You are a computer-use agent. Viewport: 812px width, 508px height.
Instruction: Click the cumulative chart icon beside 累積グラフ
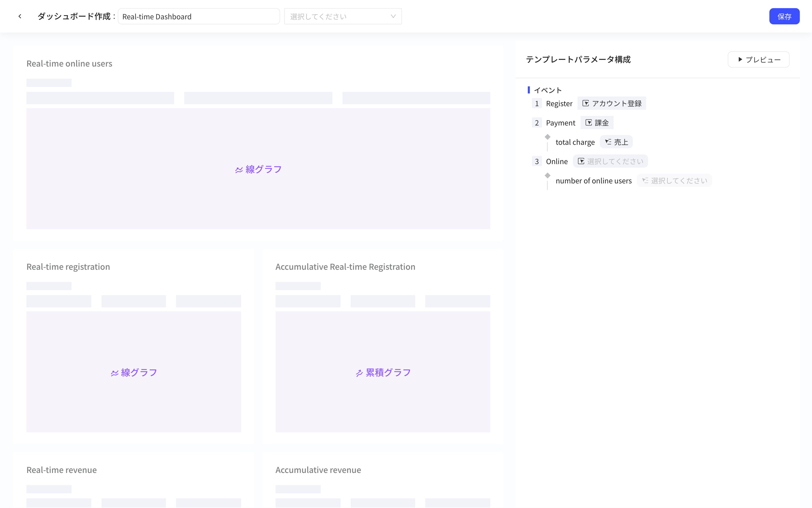(x=359, y=373)
